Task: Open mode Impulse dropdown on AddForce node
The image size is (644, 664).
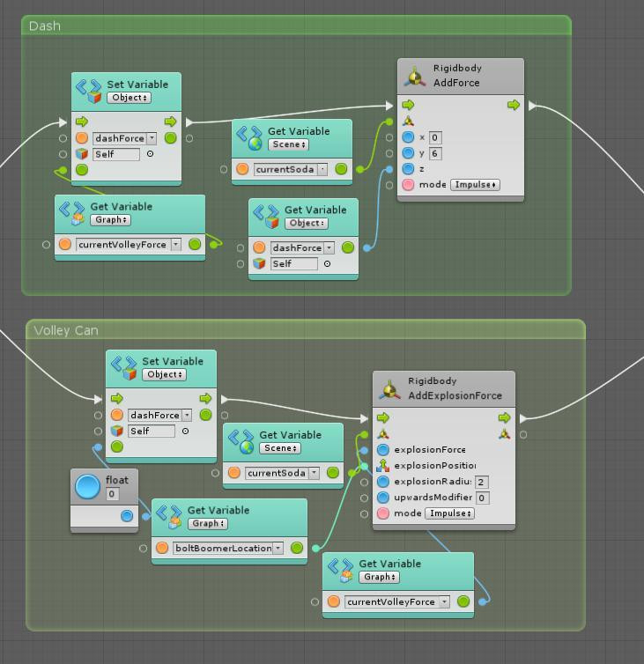Action: click(x=475, y=185)
